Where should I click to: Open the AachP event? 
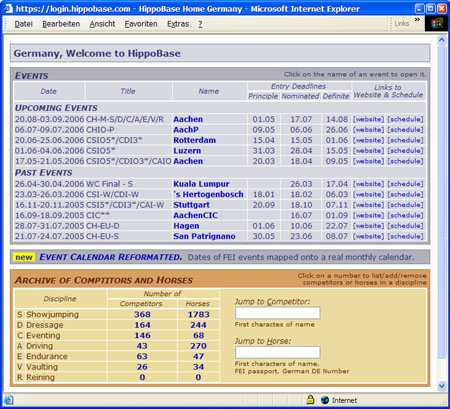click(186, 130)
